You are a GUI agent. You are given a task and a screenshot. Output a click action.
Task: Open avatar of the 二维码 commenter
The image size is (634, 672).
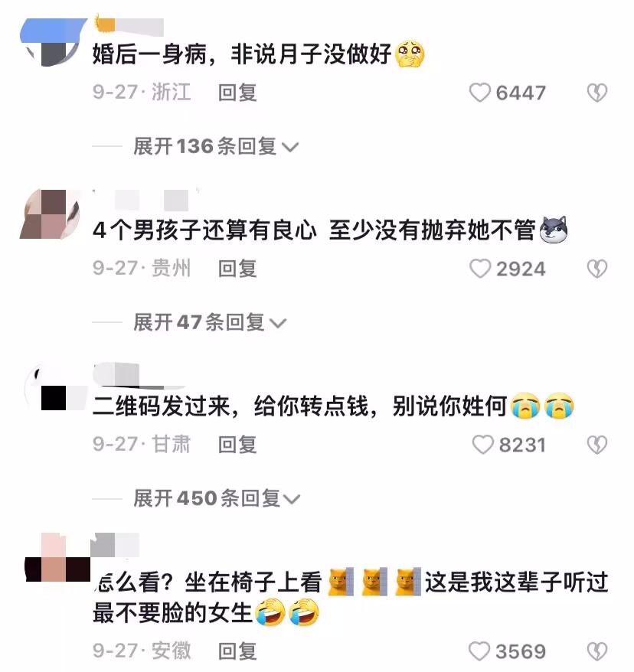pos(55,389)
